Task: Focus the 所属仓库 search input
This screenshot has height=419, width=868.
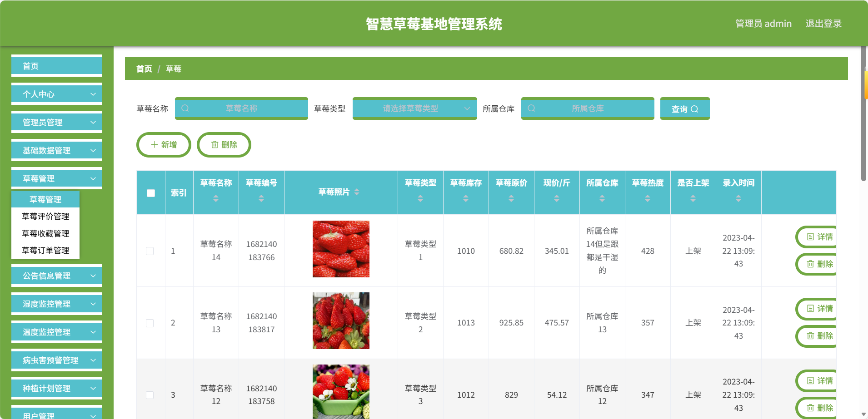Action: pyautogui.click(x=588, y=108)
